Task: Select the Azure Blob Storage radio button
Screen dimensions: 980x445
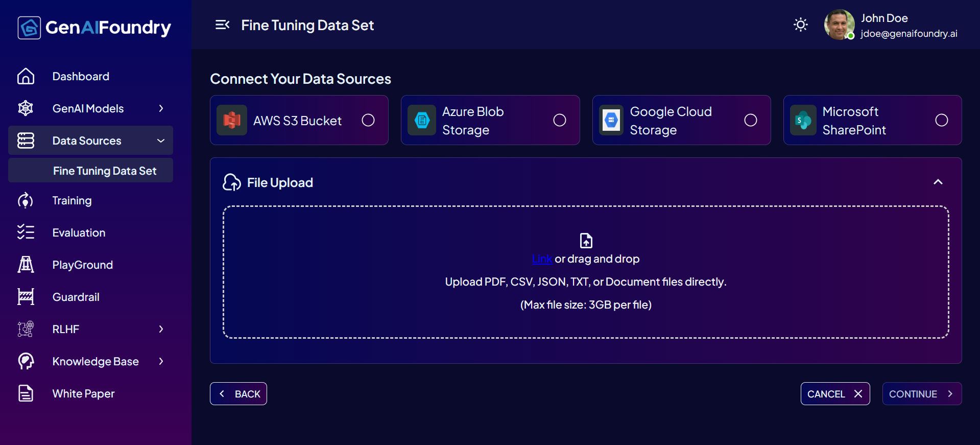Action: click(x=560, y=120)
